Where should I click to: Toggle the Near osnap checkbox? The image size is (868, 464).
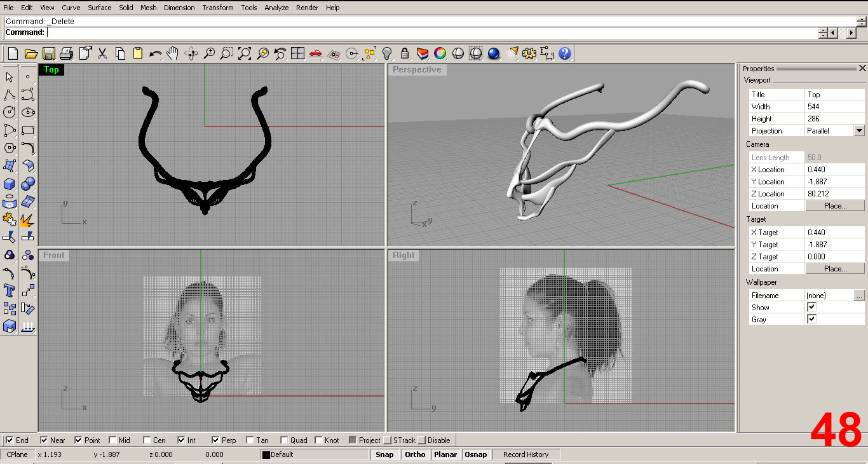(44, 440)
